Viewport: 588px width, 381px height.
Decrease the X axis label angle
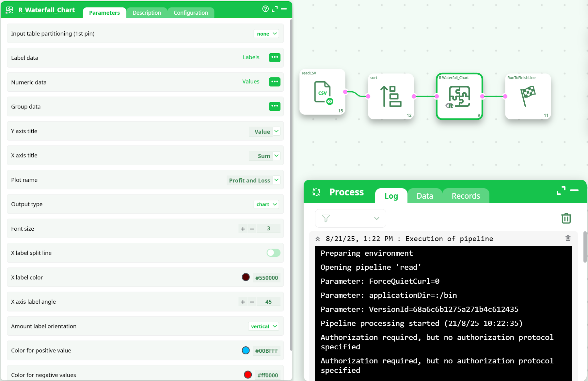[x=252, y=302]
